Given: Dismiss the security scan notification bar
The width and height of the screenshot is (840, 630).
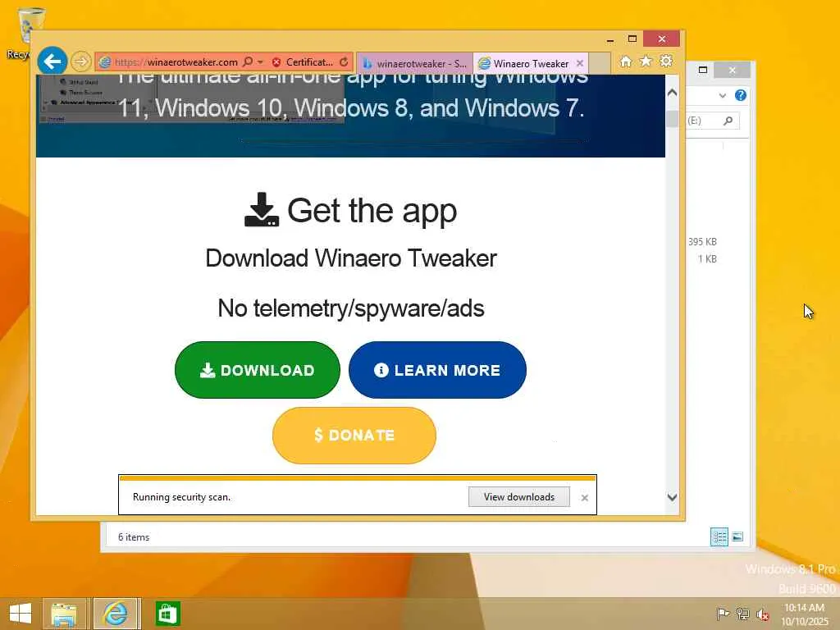Looking at the screenshot, I should (x=584, y=498).
